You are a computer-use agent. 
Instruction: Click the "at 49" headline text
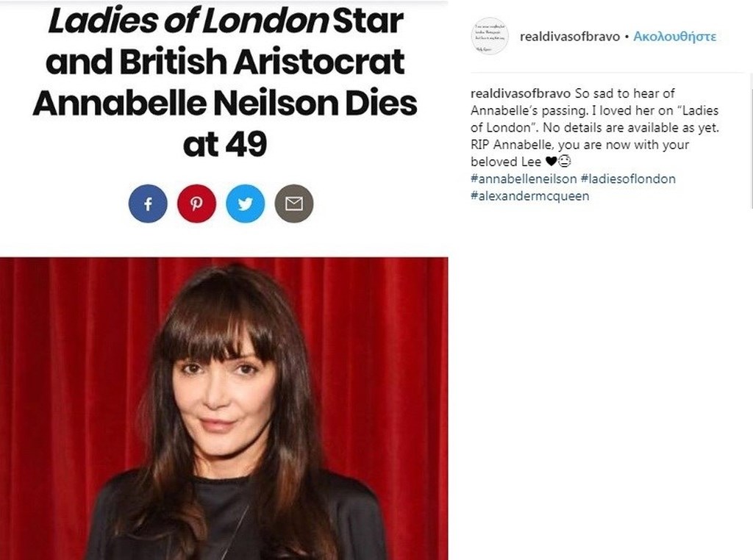(x=224, y=145)
